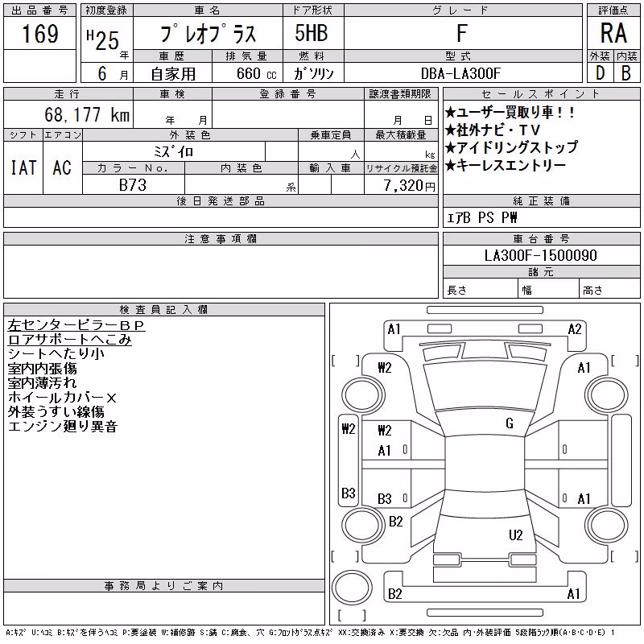This screenshot has height=644, width=644.
Task: Click color number B73 field
Action: [133, 185]
